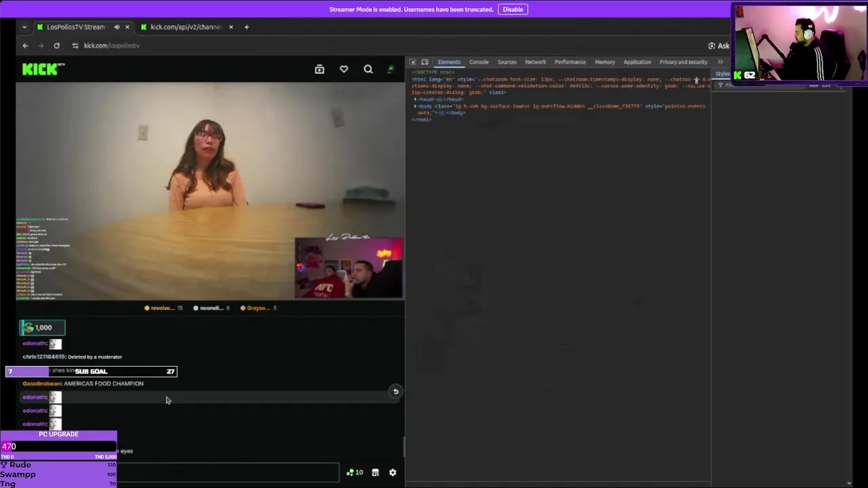This screenshot has width=868, height=488.
Task: Open the DevTools Network panel
Action: click(535, 62)
